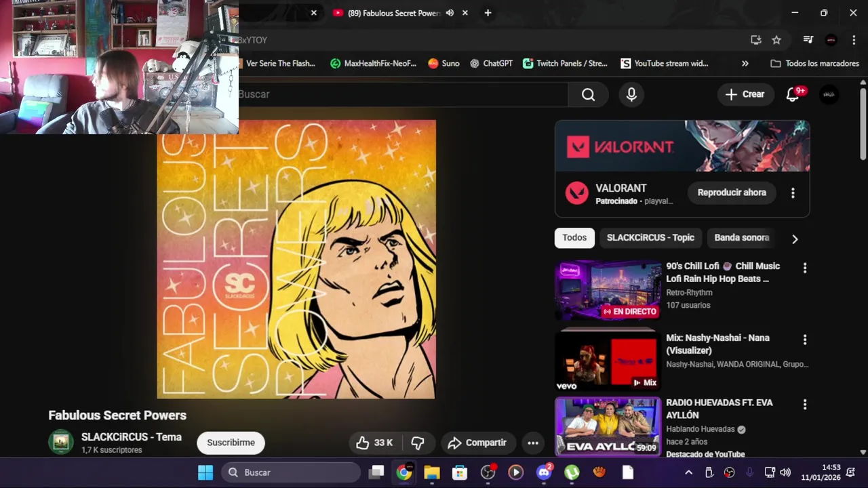The height and width of the screenshot is (488, 868).
Task: Expand hidden bookmarks with double chevron
Action: click(x=745, y=64)
